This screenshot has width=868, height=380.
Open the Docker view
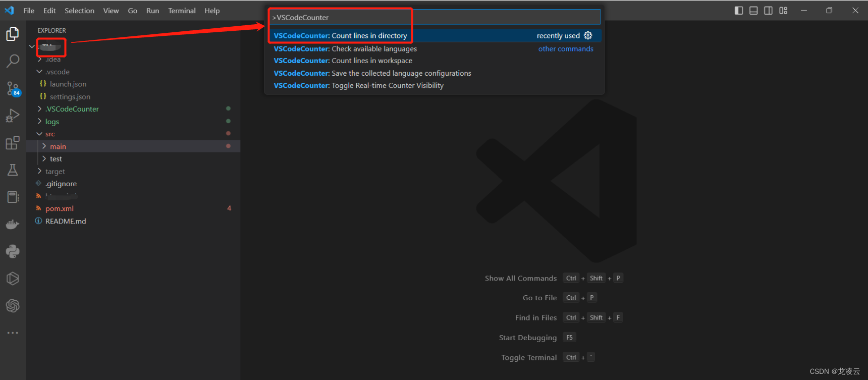[x=13, y=224]
